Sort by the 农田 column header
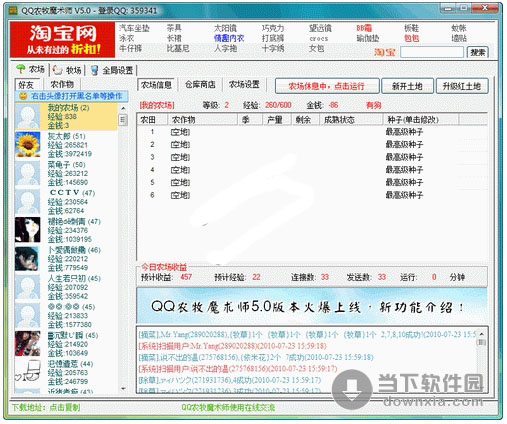This screenshot has height=424, width=507. pyautogui.click(x=152, y=120)
